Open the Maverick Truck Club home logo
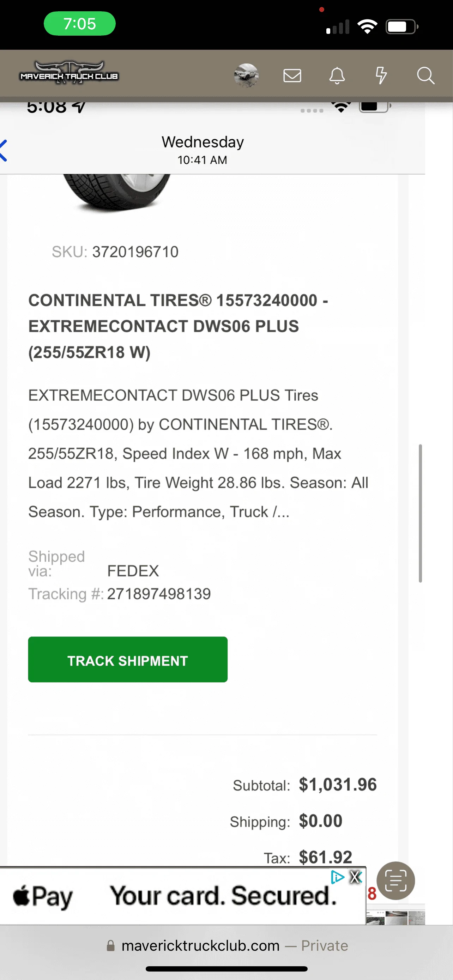 (69, 73)
